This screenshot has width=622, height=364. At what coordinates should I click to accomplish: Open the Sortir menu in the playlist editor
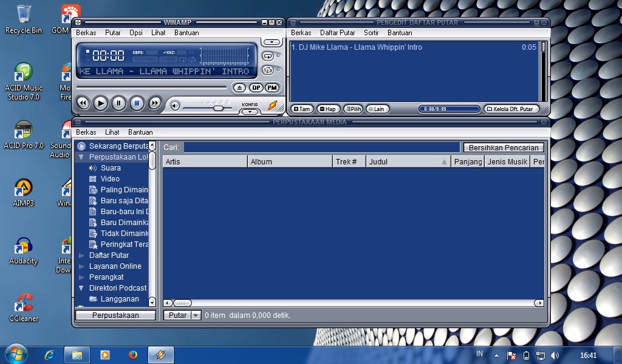coord(371,33)
